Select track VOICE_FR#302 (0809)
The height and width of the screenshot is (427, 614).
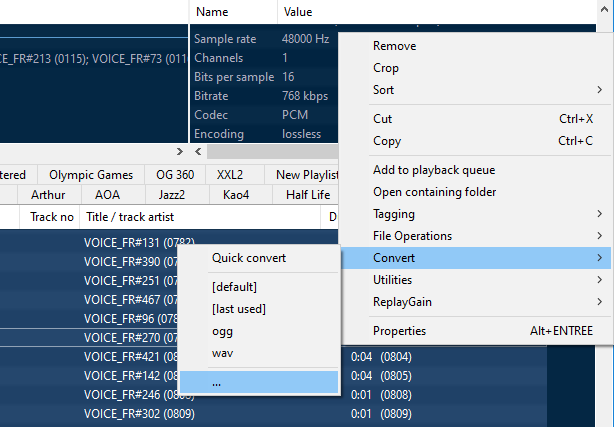(139, 414)
